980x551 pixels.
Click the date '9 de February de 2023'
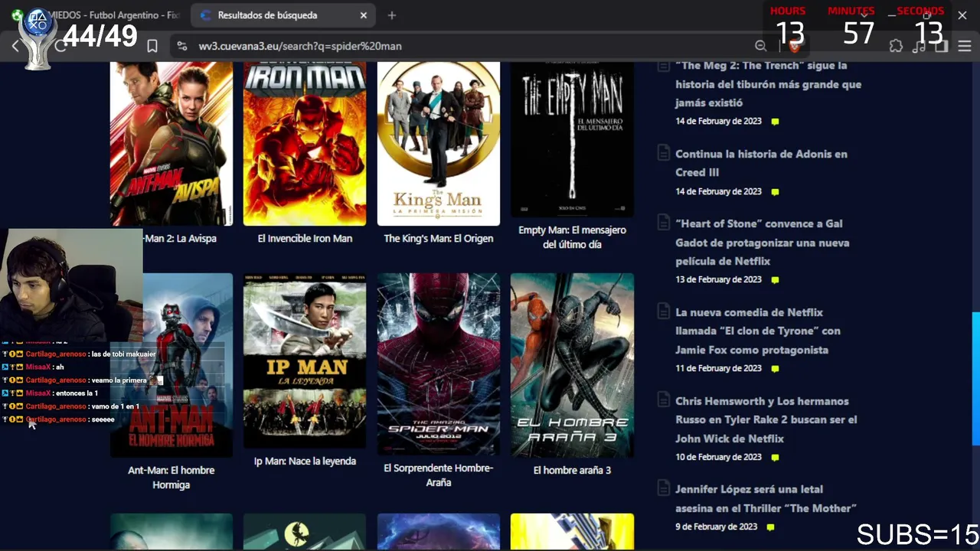click(x=716, y=527)
